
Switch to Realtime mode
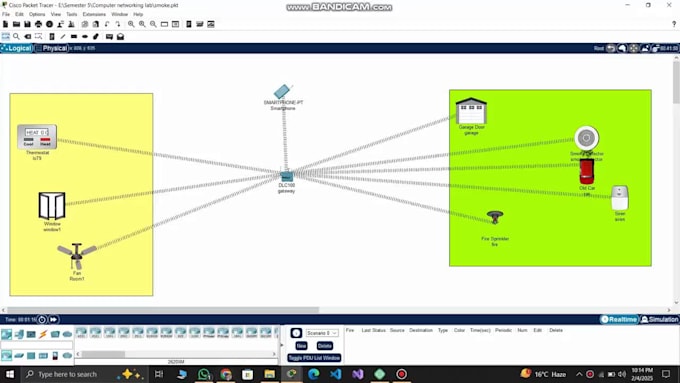click(619, 319)
